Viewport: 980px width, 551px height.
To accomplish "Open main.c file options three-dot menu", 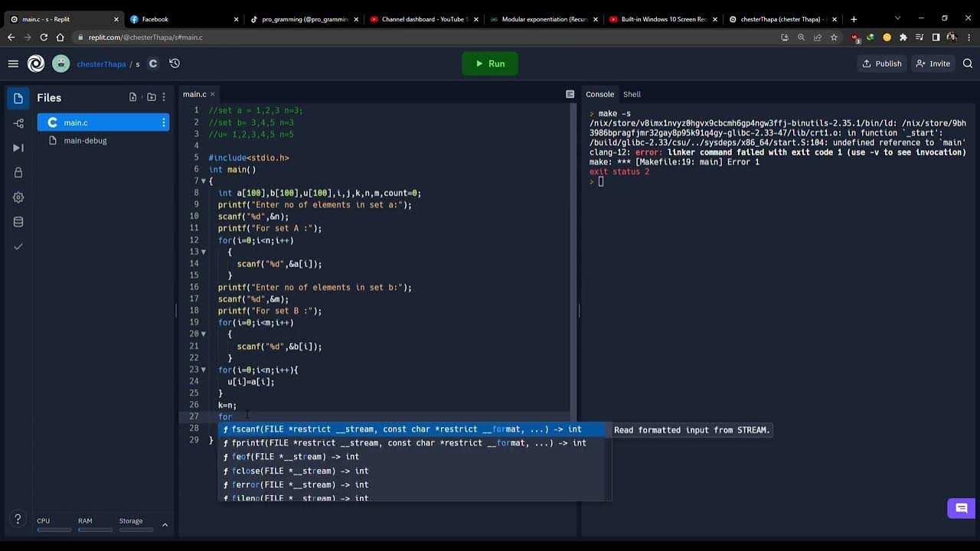I will [163, 122].
